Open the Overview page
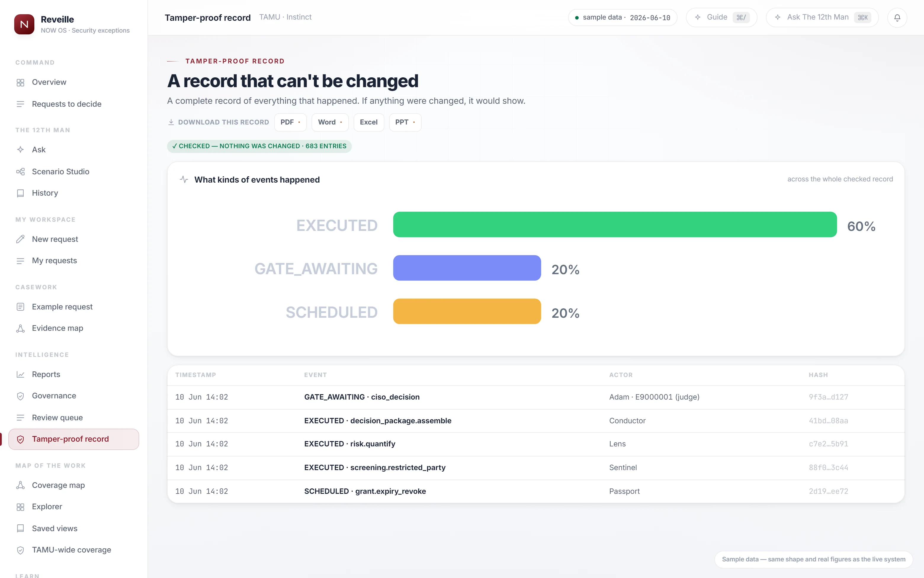 point(74,82)
